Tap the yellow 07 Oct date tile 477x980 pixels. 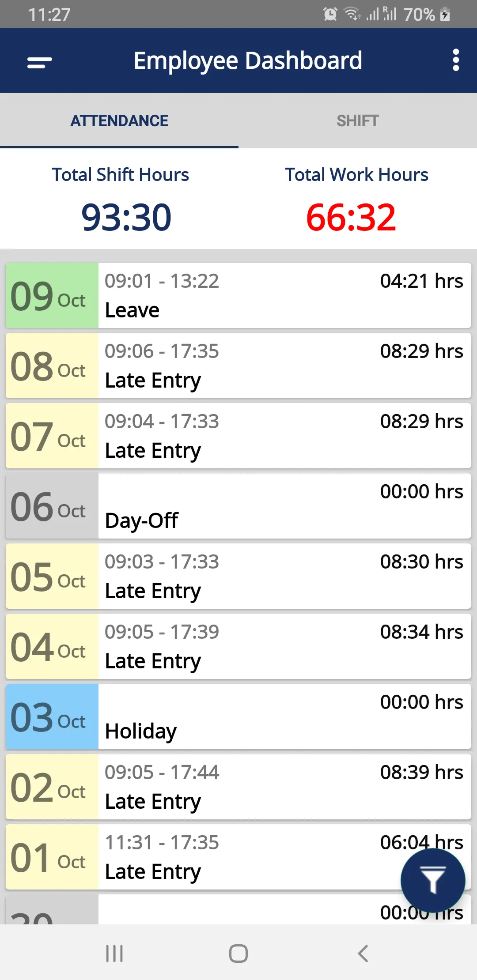click(x=52, y=436)
